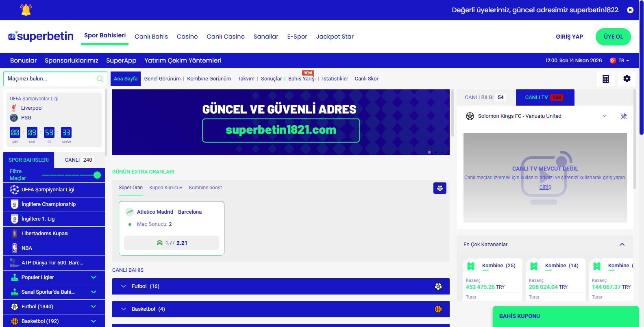Pin the live TV panel

(624, 116)
